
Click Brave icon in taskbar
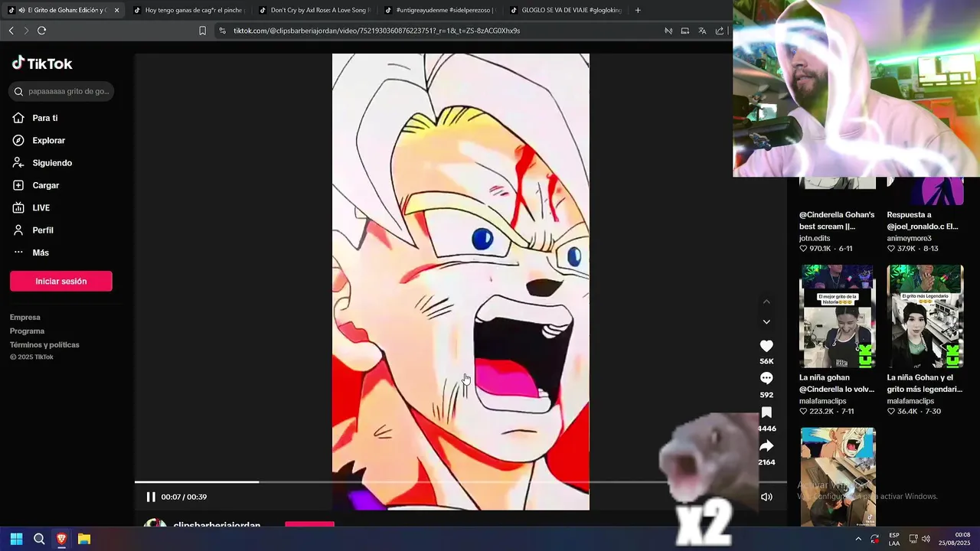tap(62, 539)
